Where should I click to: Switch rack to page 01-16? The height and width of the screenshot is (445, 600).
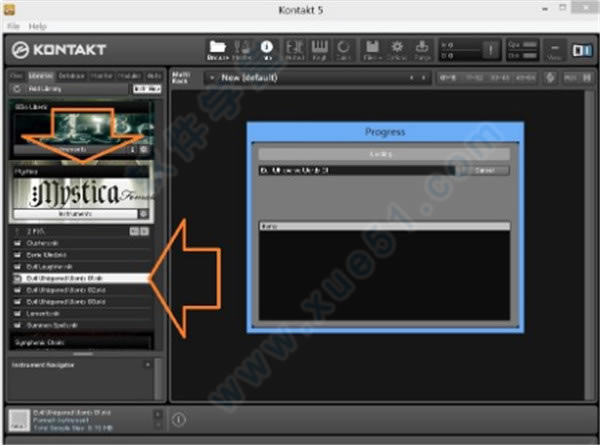pyautogui.click(x=448, y=78)
